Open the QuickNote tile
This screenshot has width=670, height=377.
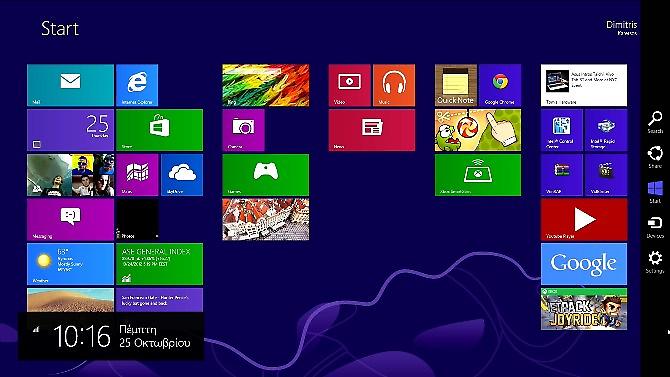(x=456, y=85)
